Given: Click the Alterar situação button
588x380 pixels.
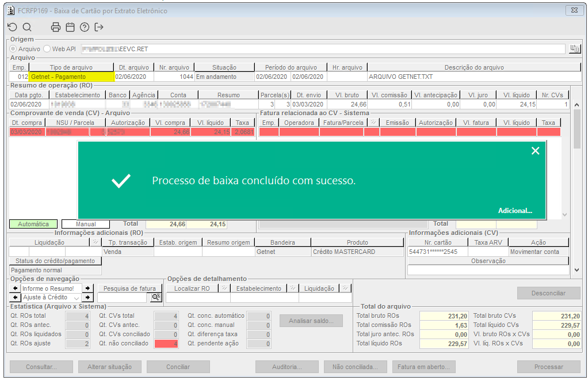Looking at the screenshot, I should (x=109, y=367).
